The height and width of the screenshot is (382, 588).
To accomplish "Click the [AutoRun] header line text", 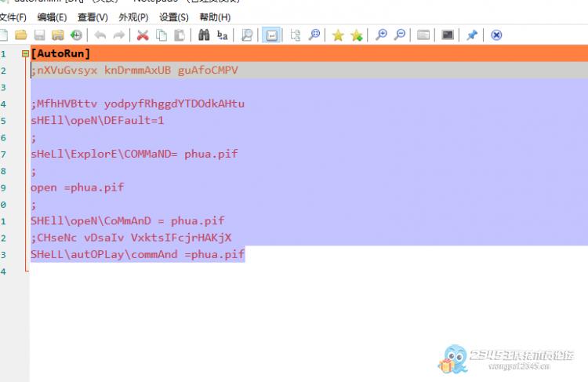I will point(60,54).
